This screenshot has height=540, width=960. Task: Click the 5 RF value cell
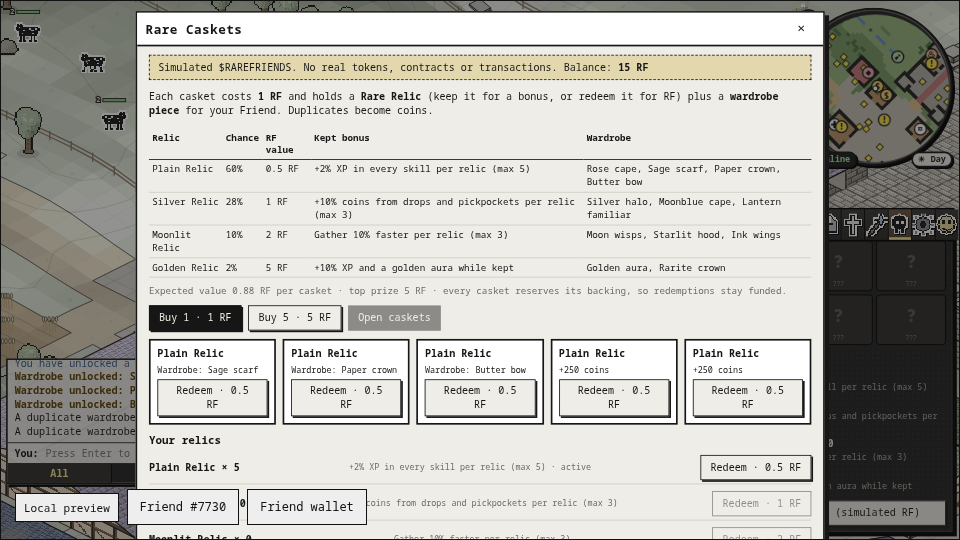coord(276,268)
